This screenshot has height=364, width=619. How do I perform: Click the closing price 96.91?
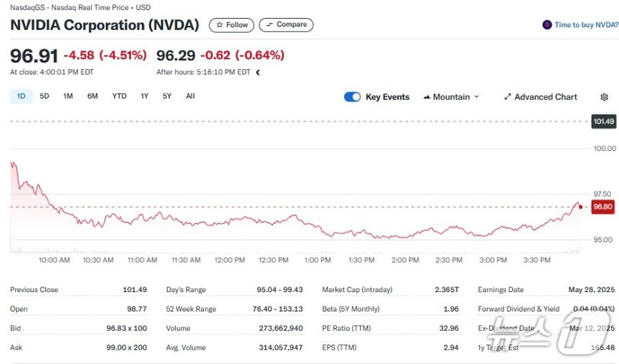pyautogui.click(x=34, y=55)
